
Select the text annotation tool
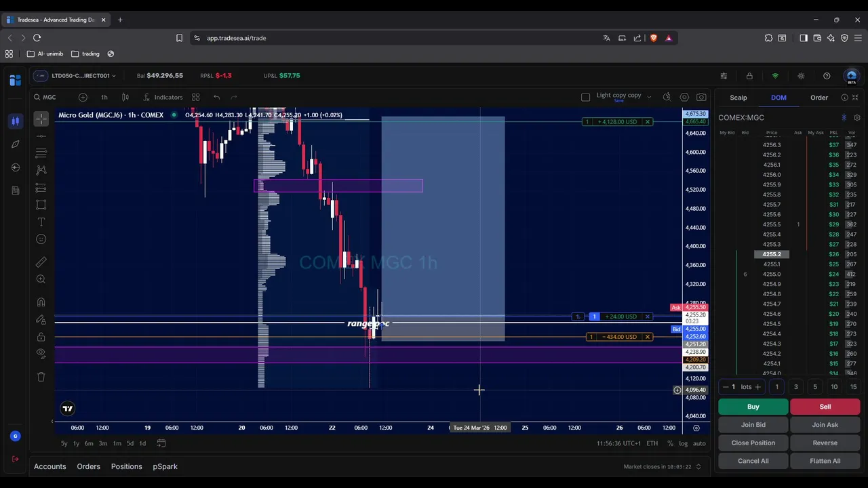[41, 222]
